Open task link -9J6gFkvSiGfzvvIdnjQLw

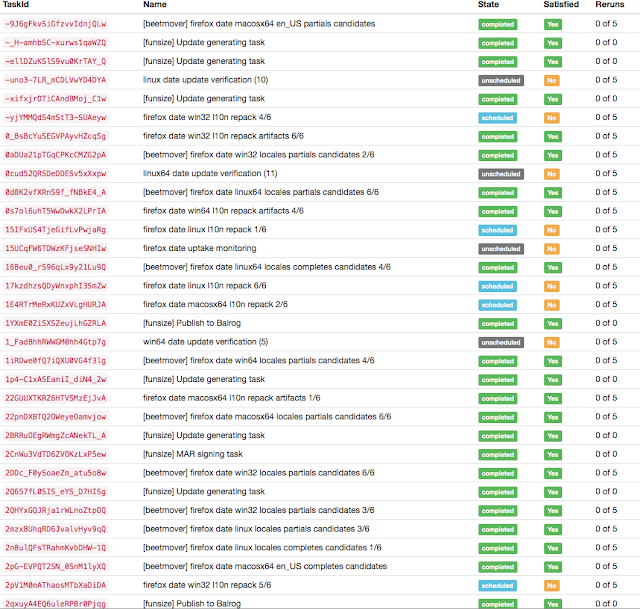tap(56, 24)
